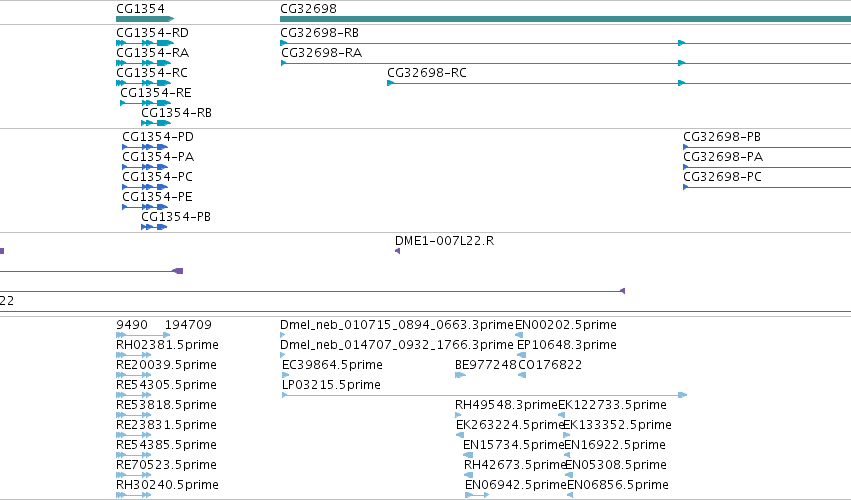
Task: Click the long LP03215.5prime alignment line
Action: click(485, 395)
